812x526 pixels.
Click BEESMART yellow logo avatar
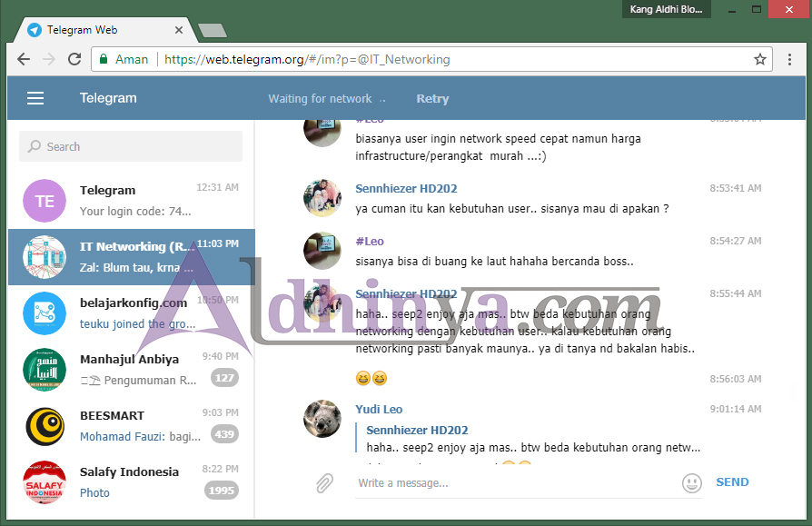tap(45, 426)
